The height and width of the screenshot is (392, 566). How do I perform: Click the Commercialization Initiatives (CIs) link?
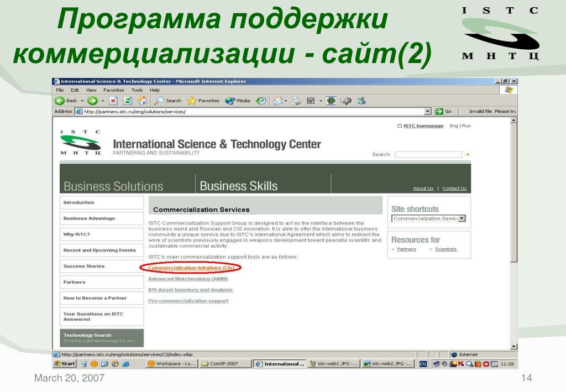(191, 268)
